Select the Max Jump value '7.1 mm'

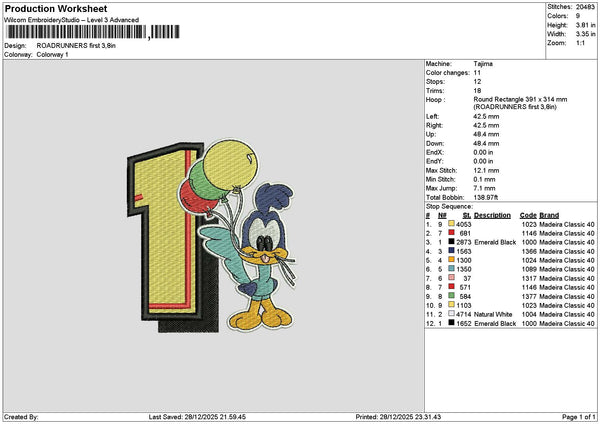click(x=484, y=188)
